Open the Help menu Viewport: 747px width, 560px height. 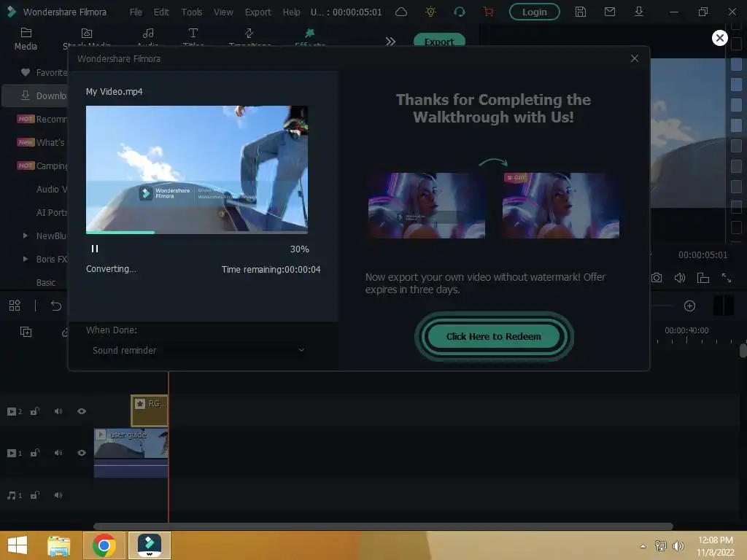click(x=291, y=12)
